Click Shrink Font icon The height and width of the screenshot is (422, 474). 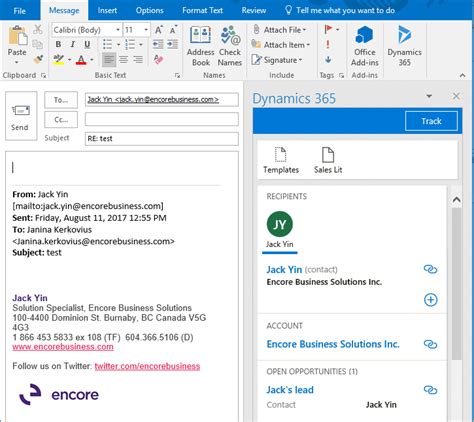(173, 30)
